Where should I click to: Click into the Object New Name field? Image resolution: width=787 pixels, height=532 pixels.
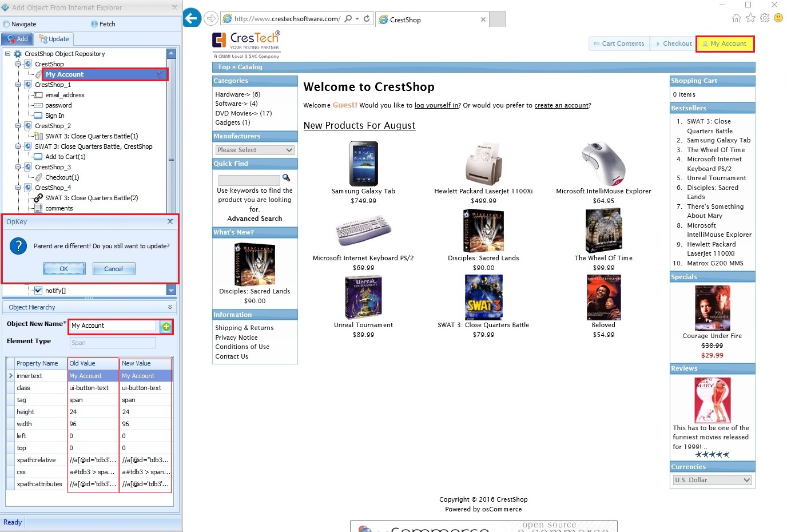(113, 325)
